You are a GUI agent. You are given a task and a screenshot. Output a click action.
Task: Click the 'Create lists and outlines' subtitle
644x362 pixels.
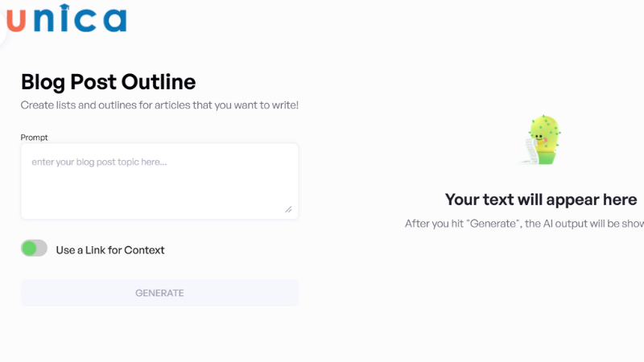tap(159, 105)
